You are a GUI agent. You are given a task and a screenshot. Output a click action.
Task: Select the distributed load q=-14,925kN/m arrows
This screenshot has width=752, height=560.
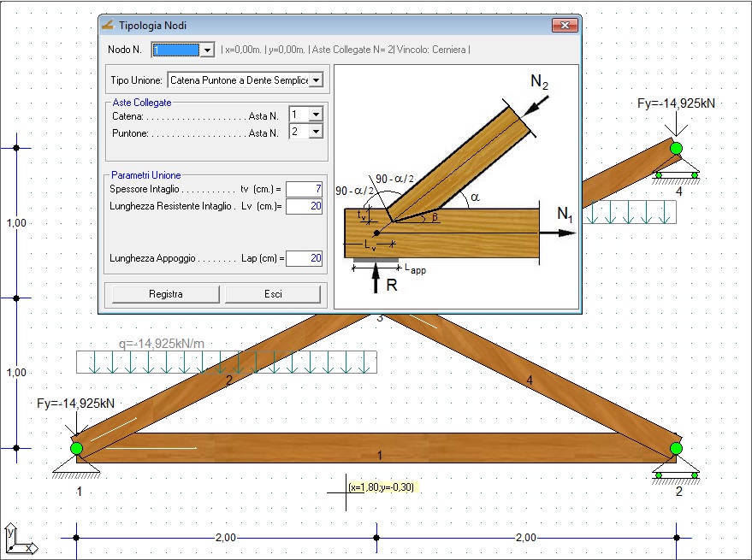227,362
